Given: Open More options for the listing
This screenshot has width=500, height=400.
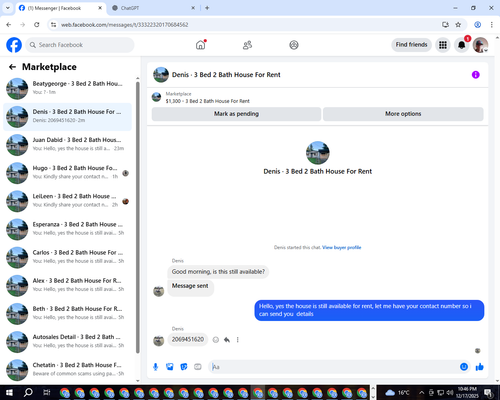Looking at the screenshot, I should point(403,114).
